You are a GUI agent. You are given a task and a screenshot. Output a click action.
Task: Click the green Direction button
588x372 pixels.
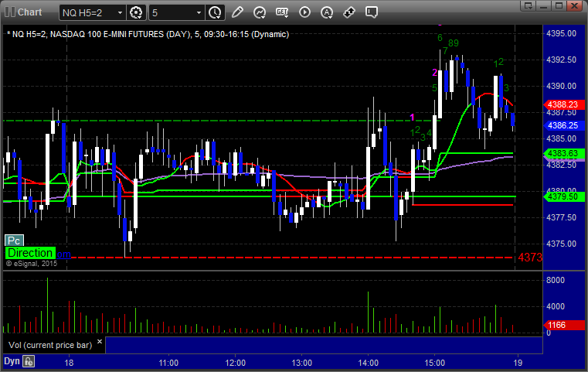tap(30, 253)
